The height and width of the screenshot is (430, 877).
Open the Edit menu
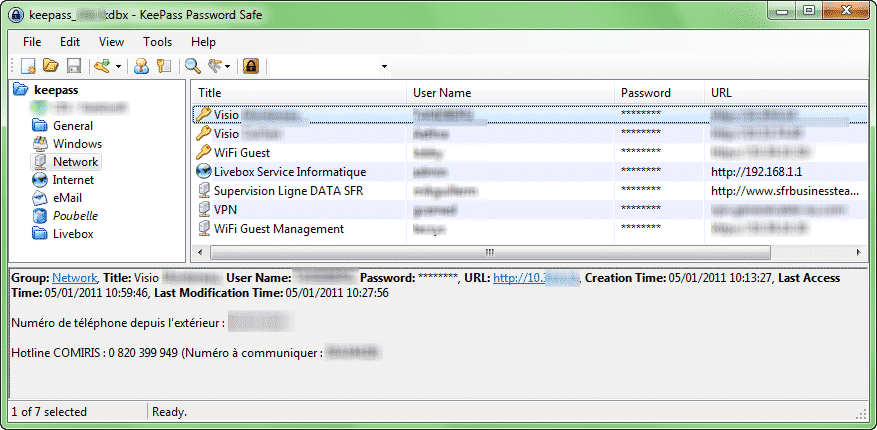coord(70,42)
